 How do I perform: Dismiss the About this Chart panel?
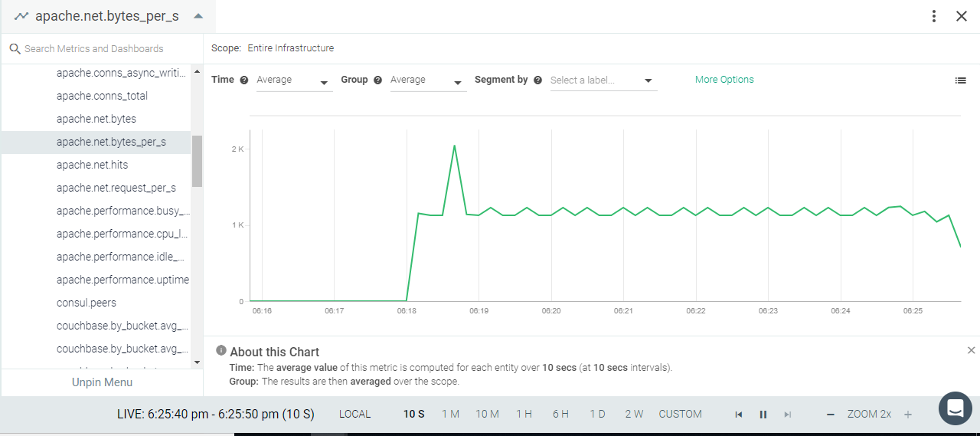pyautogui.click(x=972, y=350)
